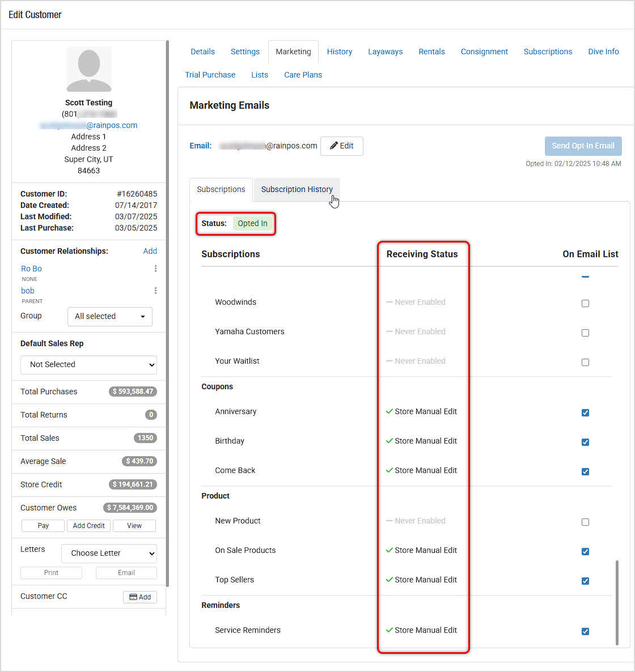The width and height of the screenshot is (635, 672).
Task: Check the New Product email list checkbox
Action: click(585, 522)
